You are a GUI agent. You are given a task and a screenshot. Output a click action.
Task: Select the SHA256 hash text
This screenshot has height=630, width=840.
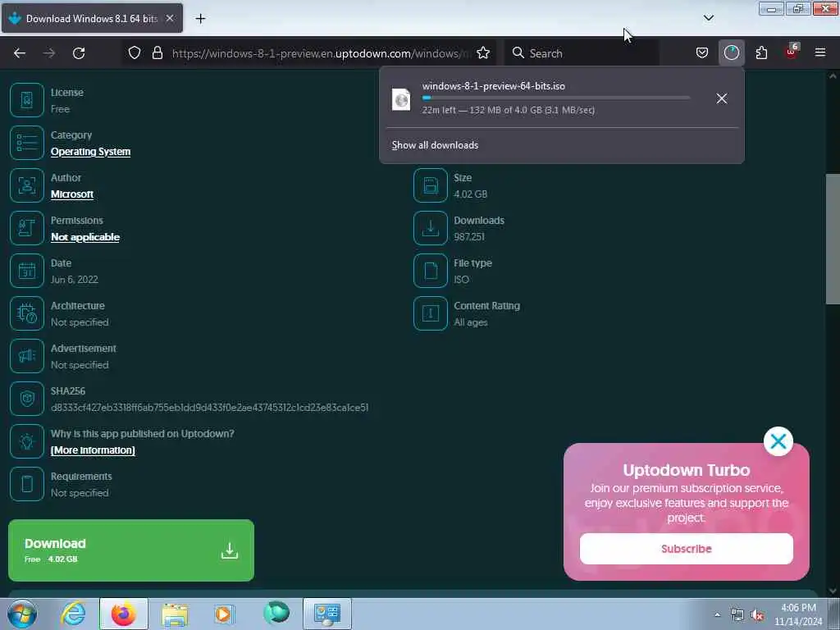coord(209,408)
